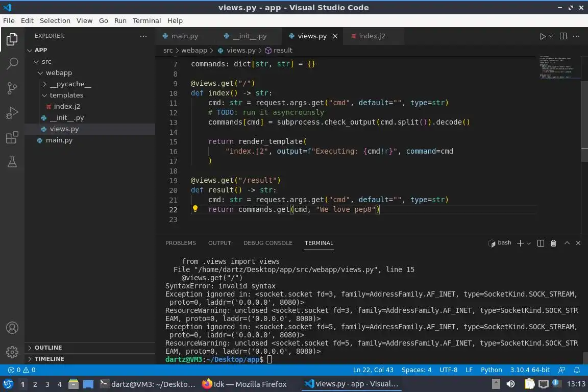Open the Search view in activity bar

pos(12,63)
